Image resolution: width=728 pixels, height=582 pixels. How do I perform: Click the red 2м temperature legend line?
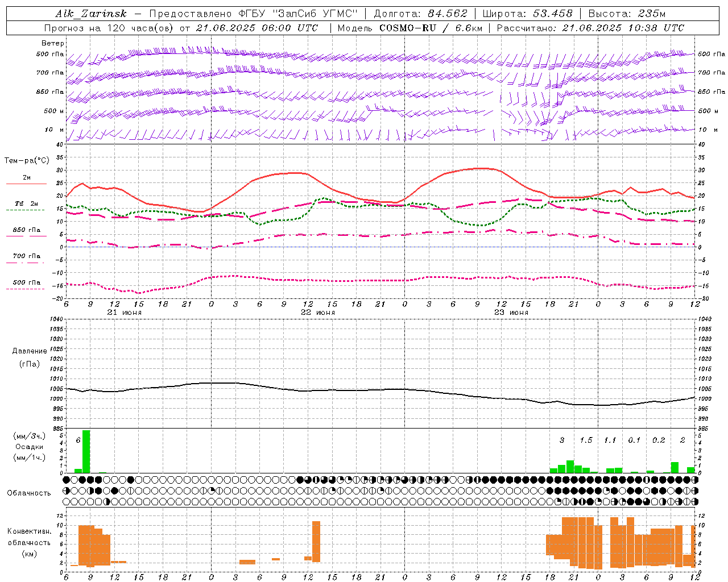[x=26, y=184]
